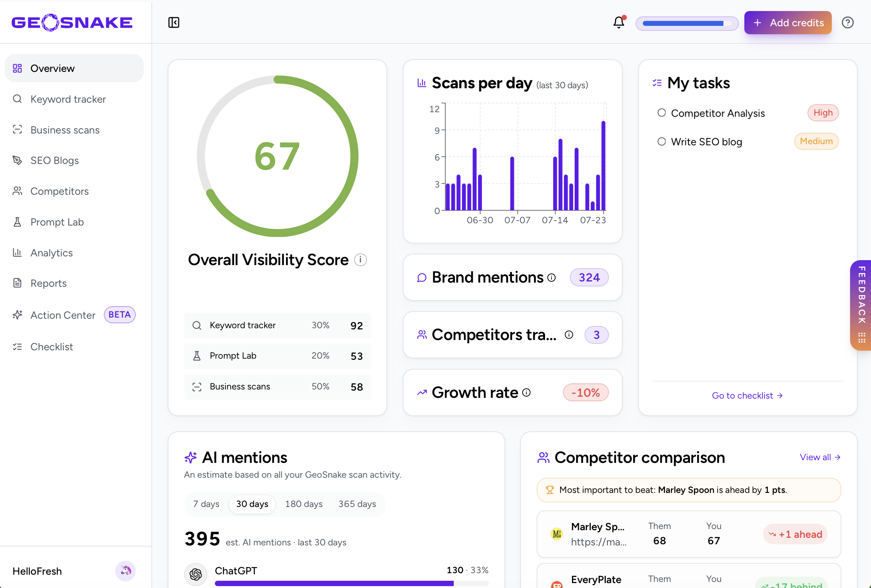Image resolution: width=871 pixels, height=588 pixels.
Task: Select the 30 days range tab
Action: 252,504
